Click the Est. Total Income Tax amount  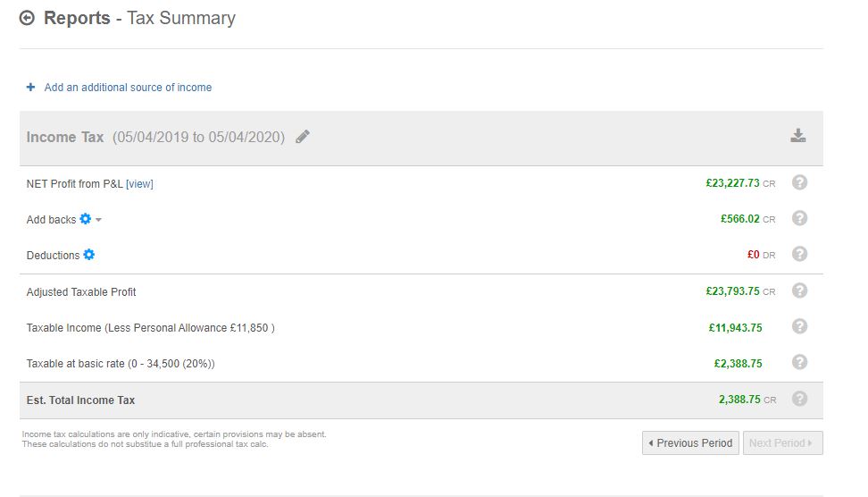[x=739, y=400]
